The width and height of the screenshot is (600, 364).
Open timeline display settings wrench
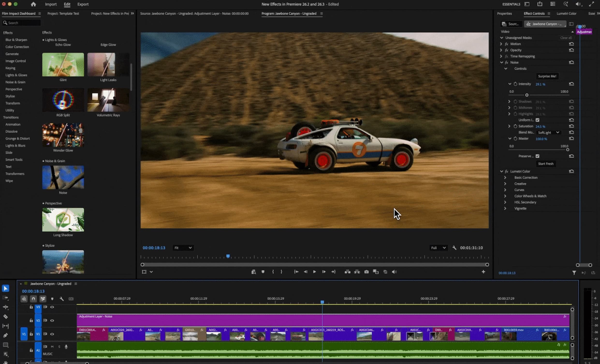[62, 299]
